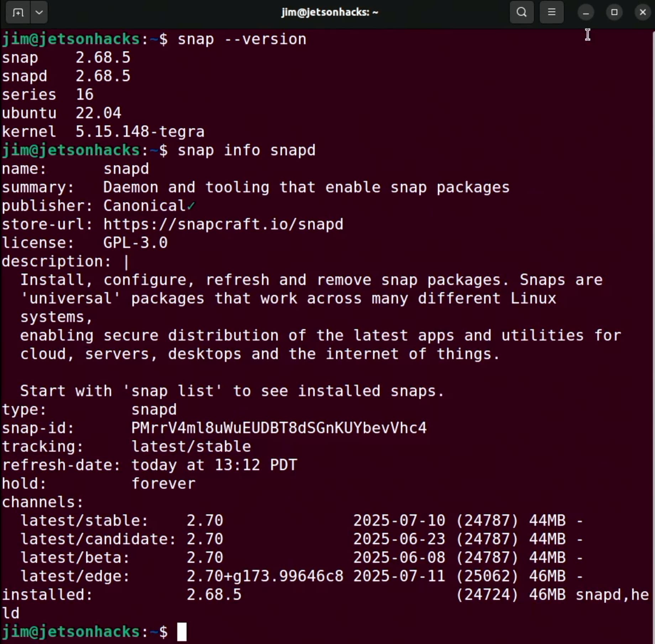655x644 pixels.
Task: Click the publisher name Canonical
Action: pos(145,206)
